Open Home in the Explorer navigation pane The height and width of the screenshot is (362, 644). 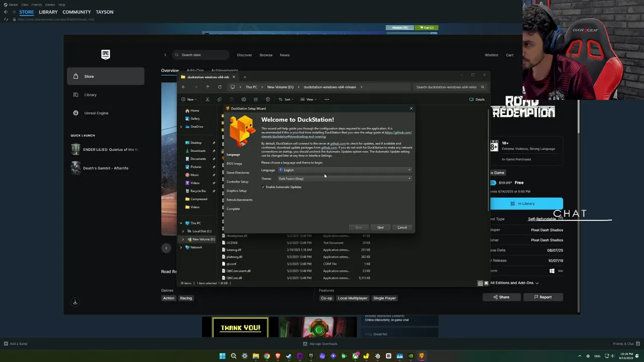coord(192,111)
